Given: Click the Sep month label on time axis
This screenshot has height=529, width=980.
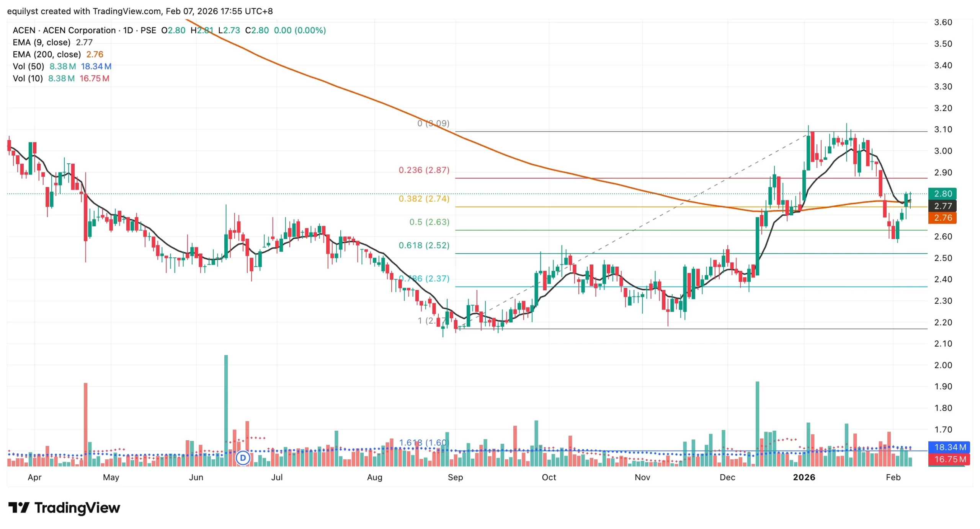Looking at the screenshot, I should pos(455,477).
